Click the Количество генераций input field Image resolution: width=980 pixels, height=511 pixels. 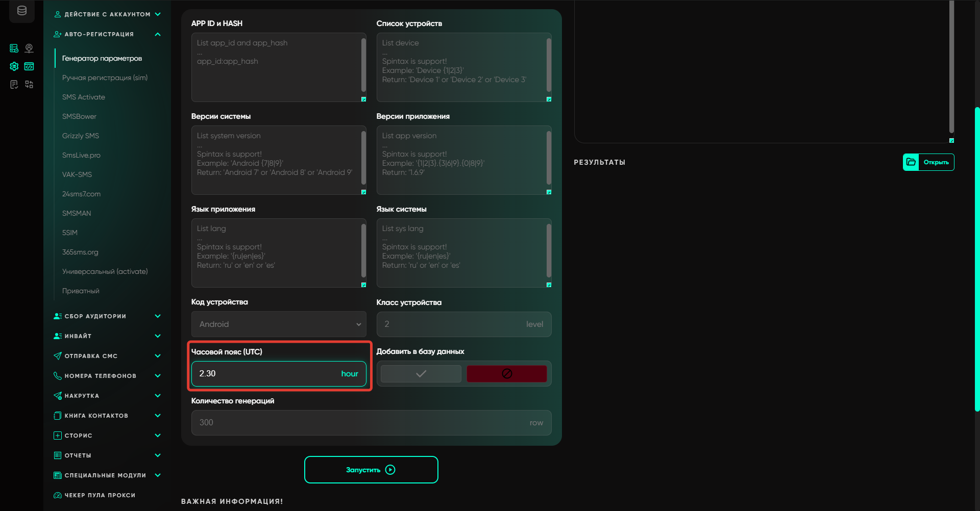362,423
